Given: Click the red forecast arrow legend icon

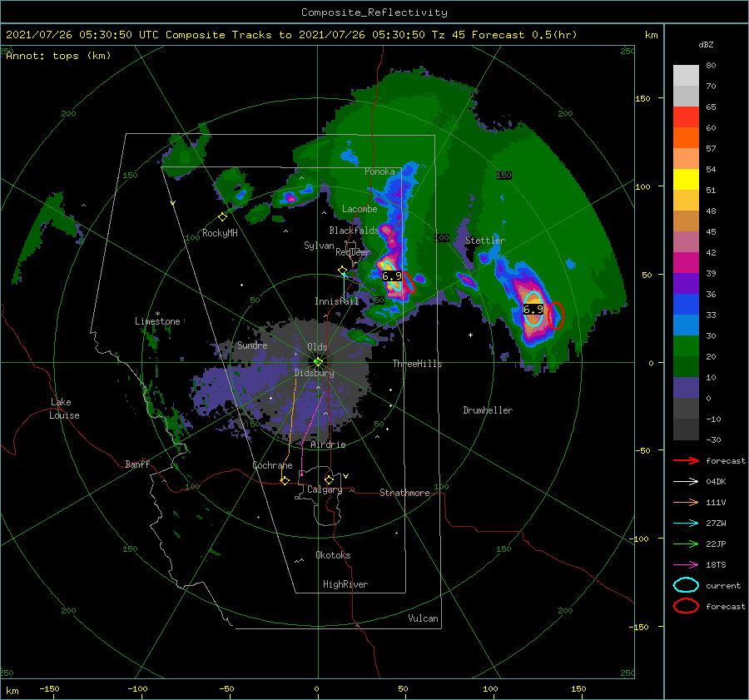Looking at the screenshot, I should [x=686, y=460].
